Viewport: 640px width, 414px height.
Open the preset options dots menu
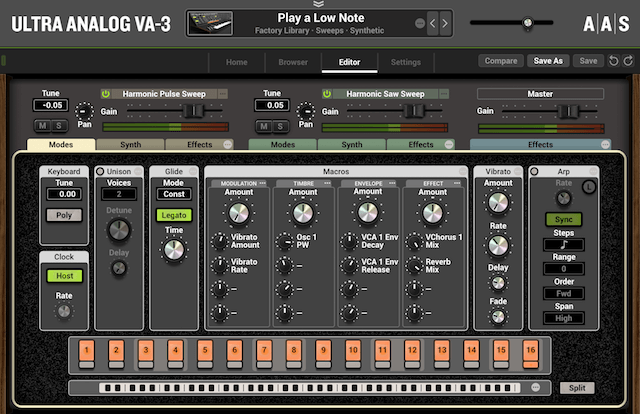tap(420, 23)
